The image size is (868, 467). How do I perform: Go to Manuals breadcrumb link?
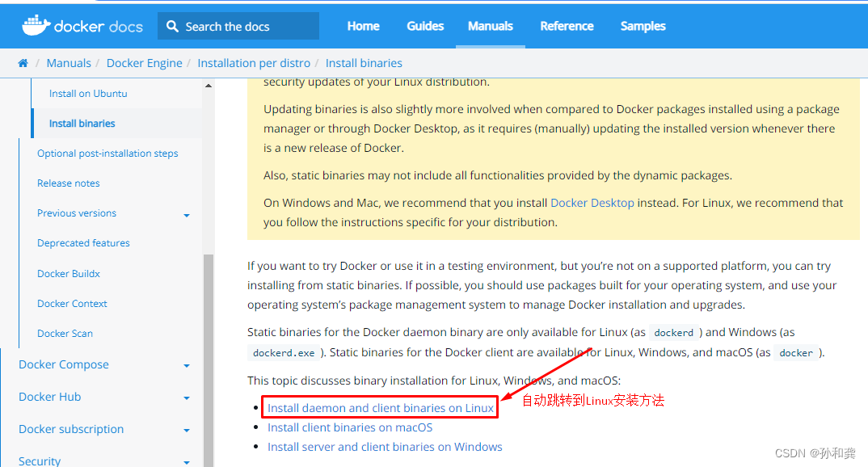[69, 63]
